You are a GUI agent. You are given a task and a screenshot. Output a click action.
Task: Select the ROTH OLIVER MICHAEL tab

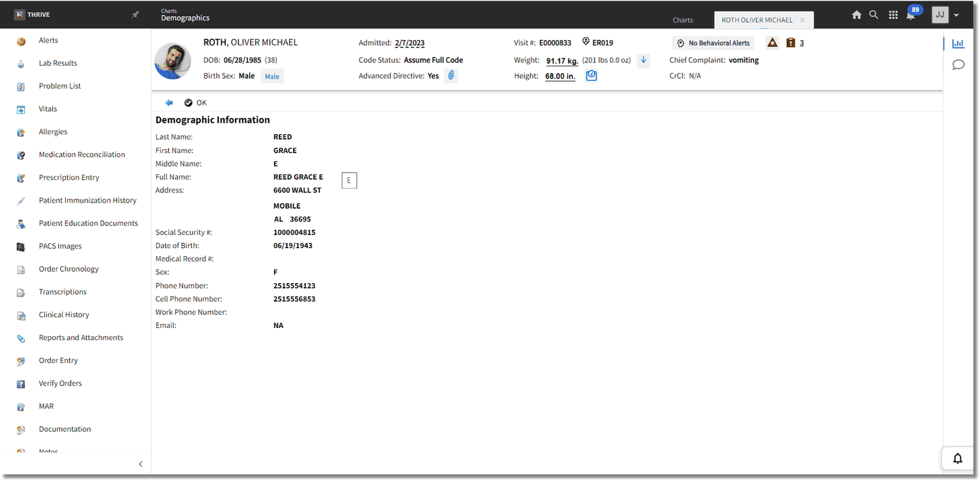coord(757,20)
